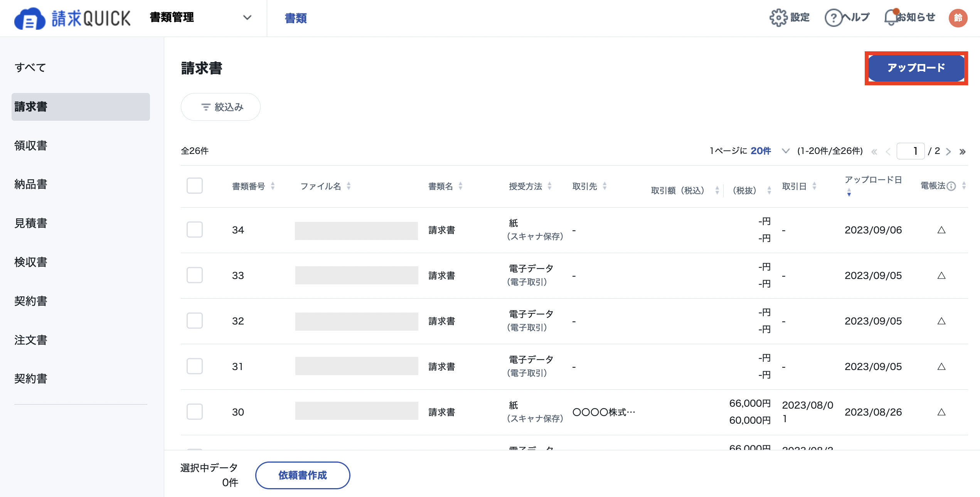Check the box for document 32
The image size is (980, 497).
coord(195,321)
